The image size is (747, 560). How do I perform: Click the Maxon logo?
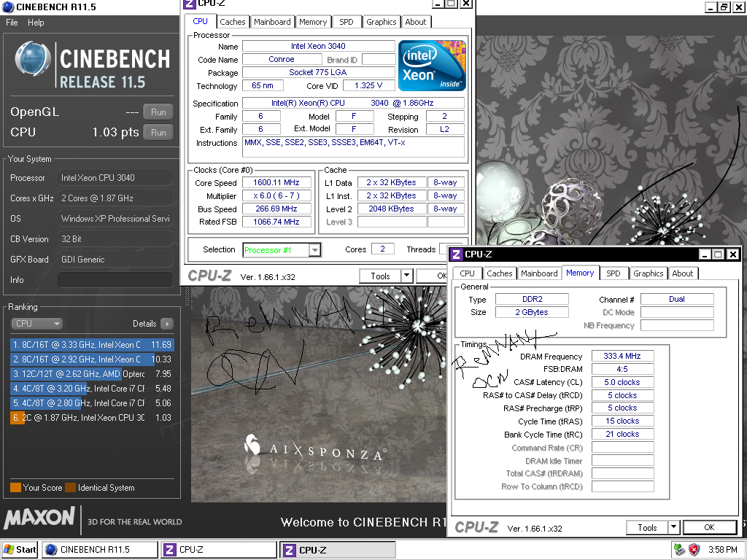tap(39, 518)
